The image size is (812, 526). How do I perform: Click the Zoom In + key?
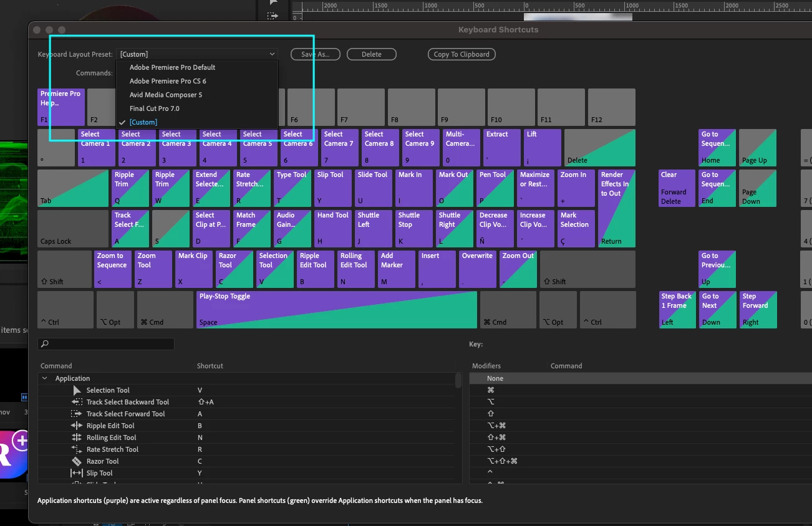pyautogui.click(x=576, y=188)
